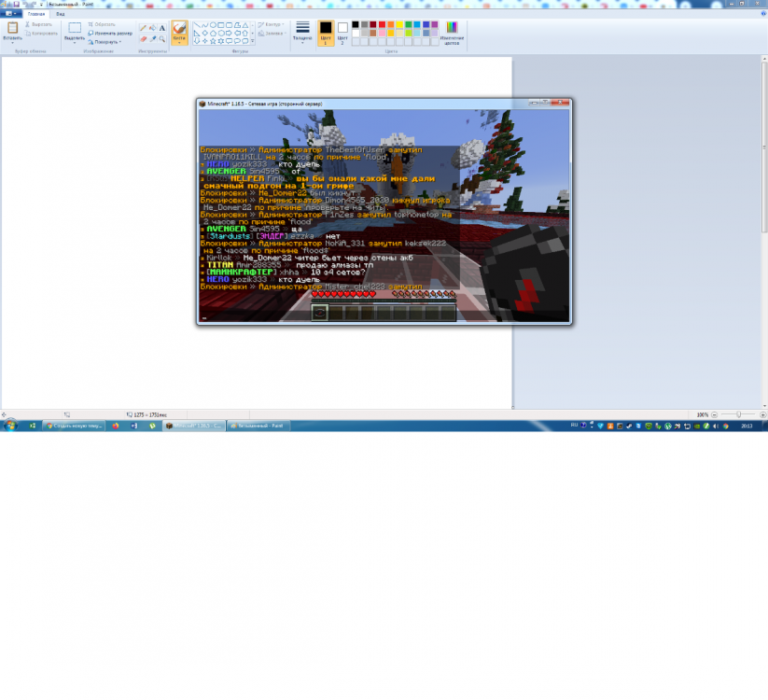This screenshot has width=768, height=700.
Task: Switch to the Chrome 'Создать новую тему' taskbar window
Action: click(74, 426)
